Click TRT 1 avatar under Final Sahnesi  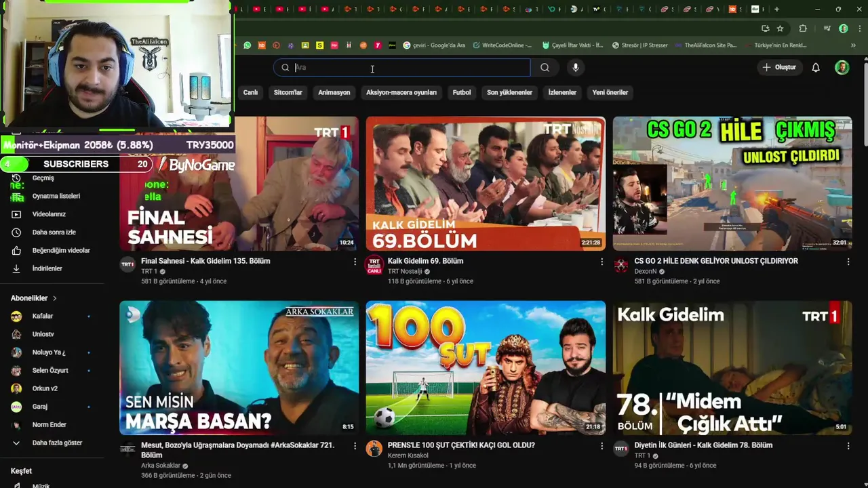point(127,265)
